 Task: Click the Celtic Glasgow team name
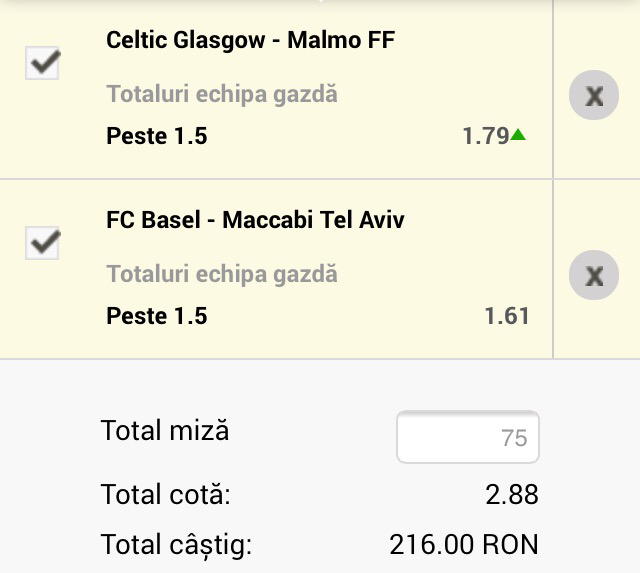click(186, 40)
